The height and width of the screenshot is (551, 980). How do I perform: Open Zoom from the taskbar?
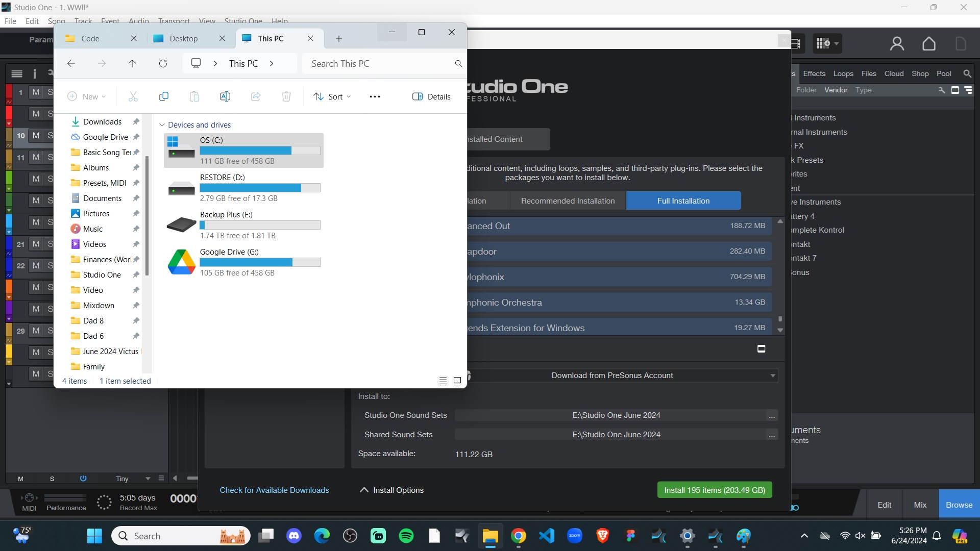point(575,536)
